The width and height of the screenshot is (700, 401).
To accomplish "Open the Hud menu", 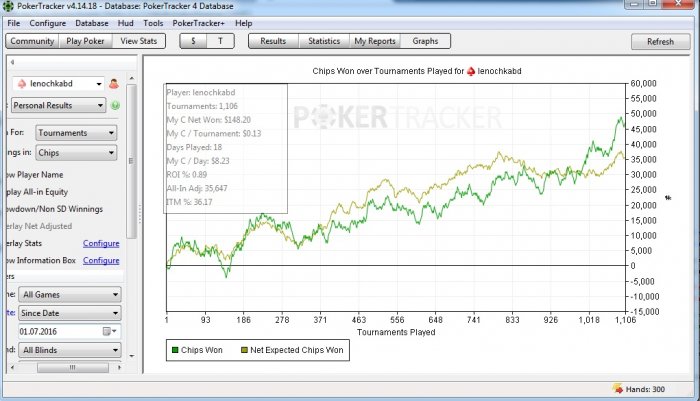I will [x=125, y=23].
